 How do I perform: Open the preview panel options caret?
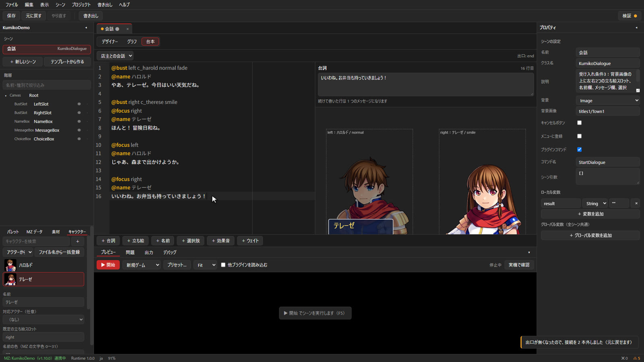pyautogui.click(x=529, y=253)
